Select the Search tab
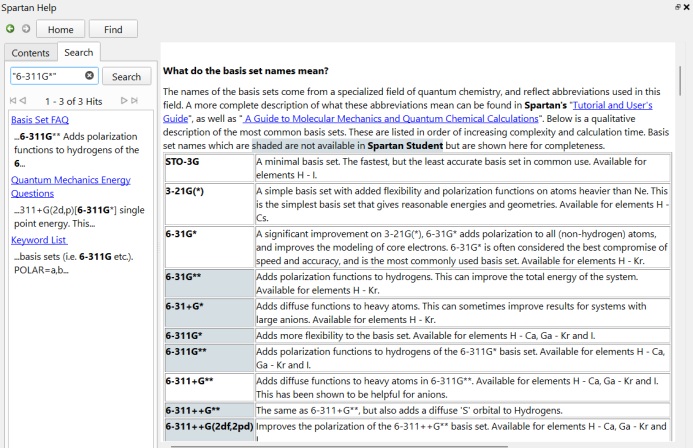 (x=79, y=52)
